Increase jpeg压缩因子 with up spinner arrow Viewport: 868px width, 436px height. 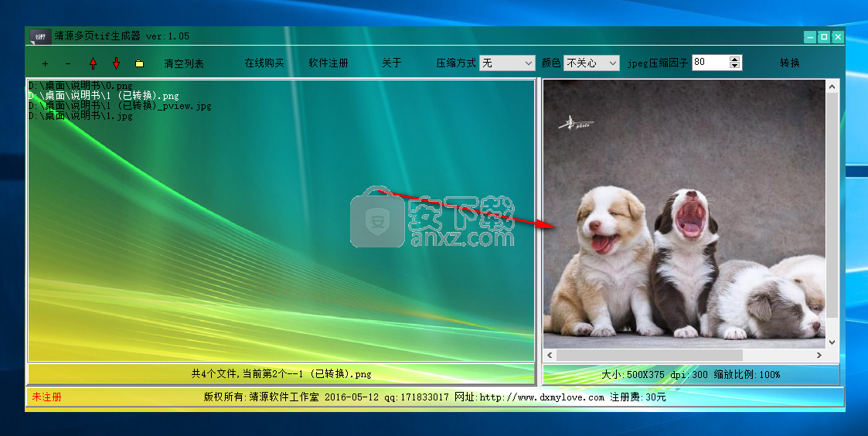(x=734, y=60)
